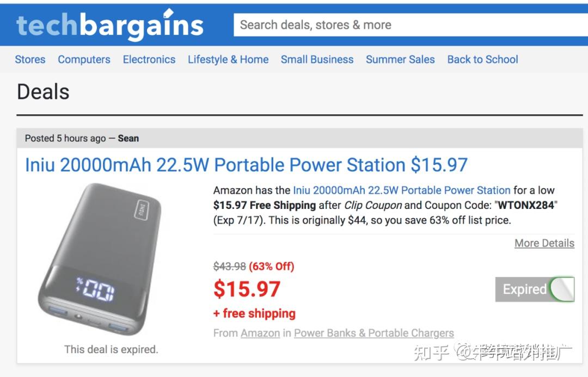
Task: Click the free shipping label
Action: [254, 313]
